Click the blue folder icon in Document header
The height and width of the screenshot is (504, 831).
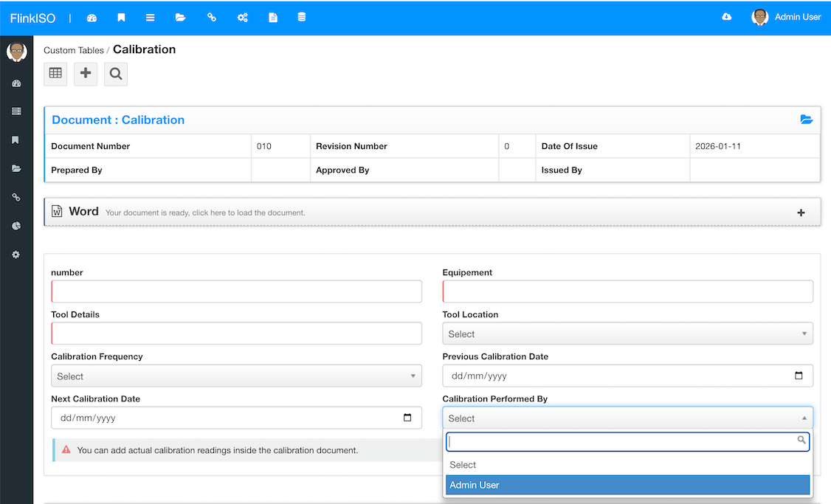tap(807, 120)
